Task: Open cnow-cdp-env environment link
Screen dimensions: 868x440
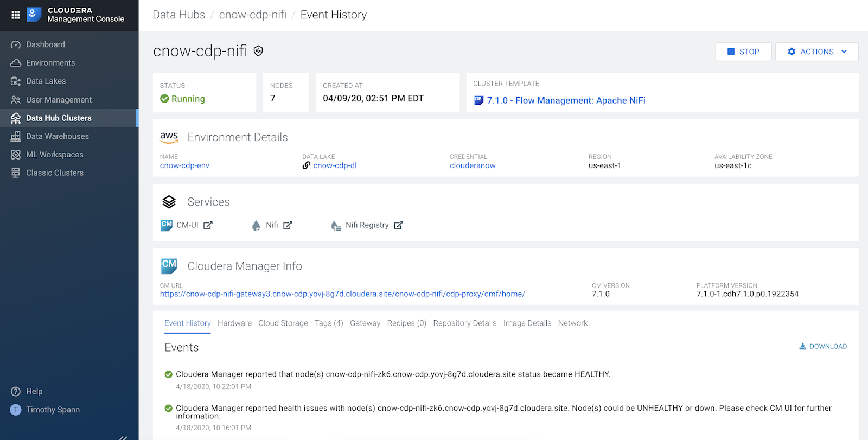Action: 184,165
